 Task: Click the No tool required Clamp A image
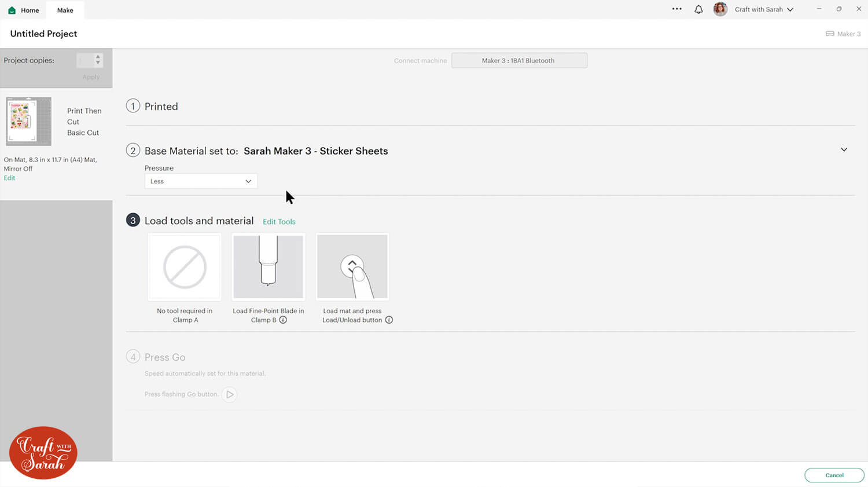(185, 267)
